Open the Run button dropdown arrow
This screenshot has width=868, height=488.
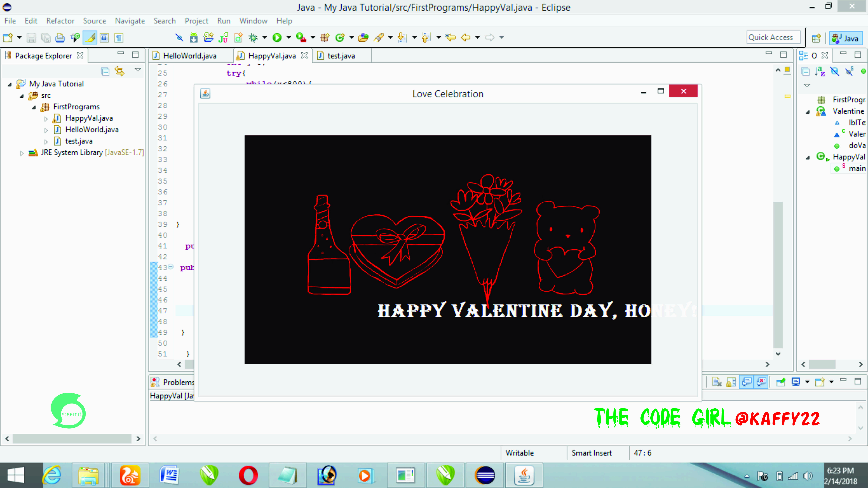pyautogui.click(x=289, y=37)
